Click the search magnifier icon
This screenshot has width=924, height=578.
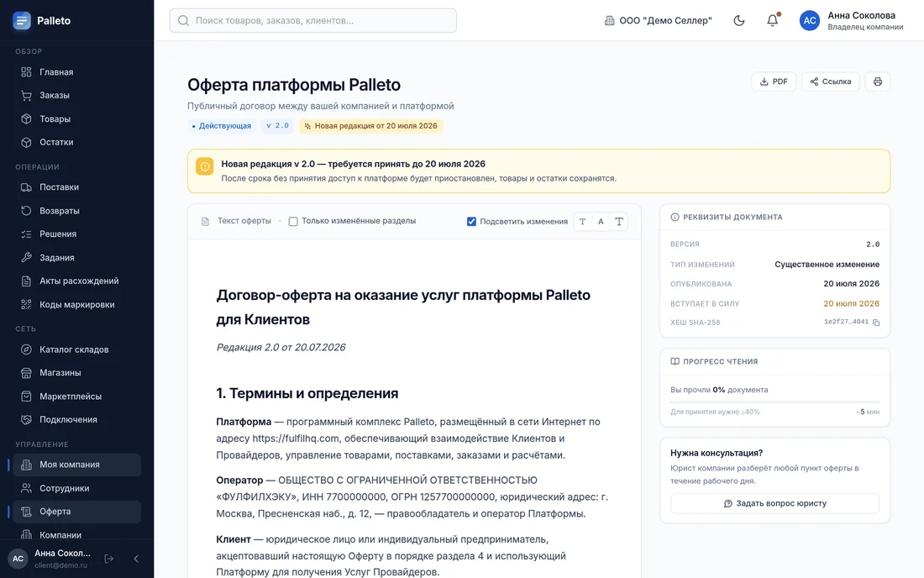[x=183, y=21]
